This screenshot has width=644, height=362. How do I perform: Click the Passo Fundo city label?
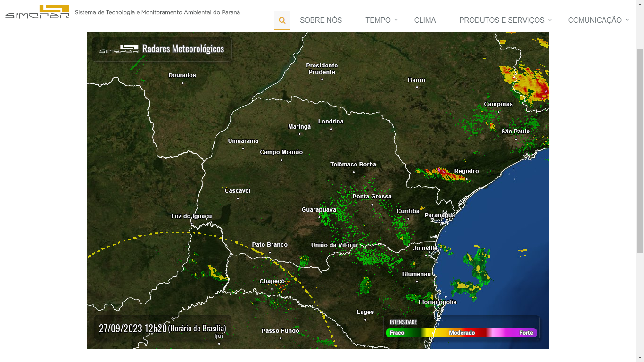click(x=281, y=331)
